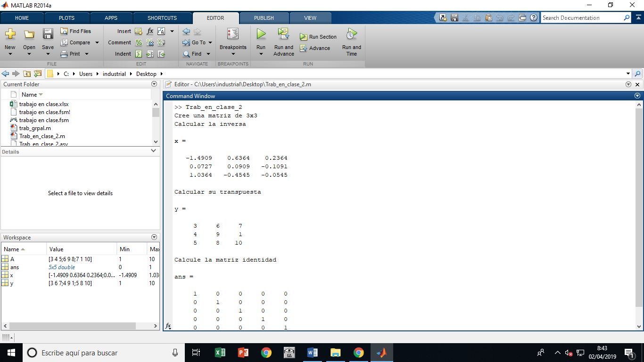Switch to the PUBLISH tab
Viewport: 644px width, 362px height.
264,17
